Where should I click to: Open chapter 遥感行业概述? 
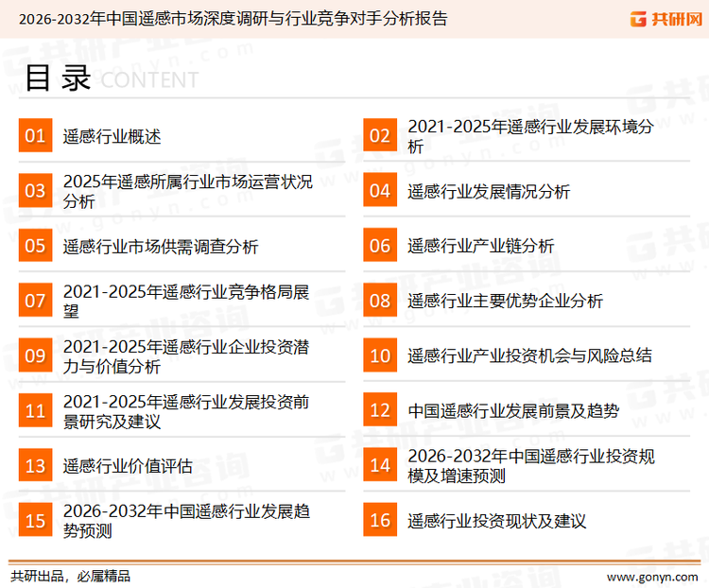(x=112, y=136)
